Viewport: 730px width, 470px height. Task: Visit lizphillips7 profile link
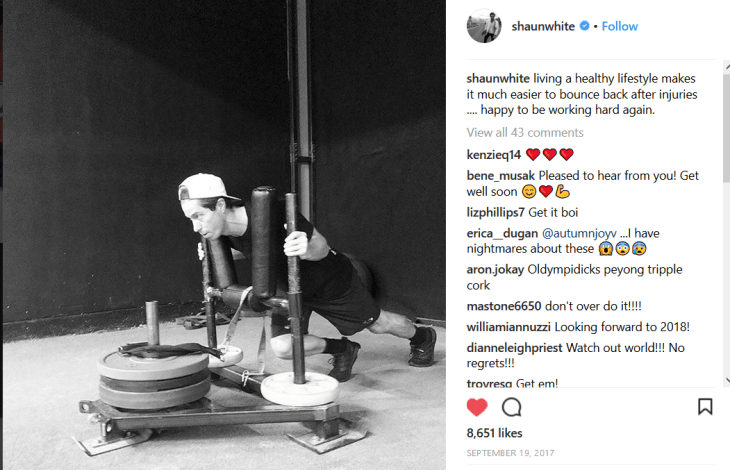495,213
